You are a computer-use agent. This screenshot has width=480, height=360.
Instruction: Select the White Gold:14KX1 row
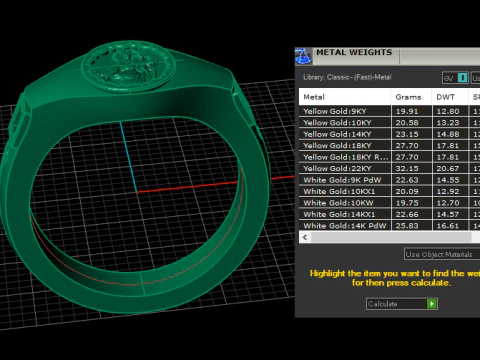coord(389,214)
